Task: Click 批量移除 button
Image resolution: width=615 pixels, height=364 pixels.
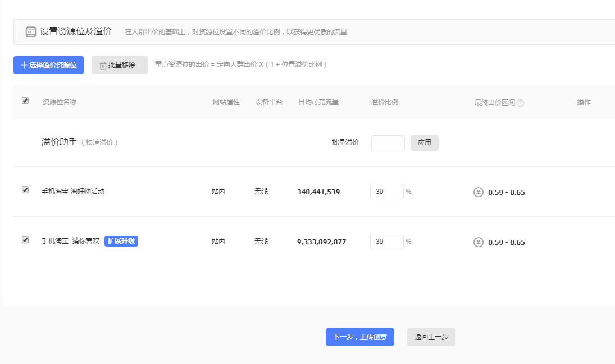Action: coord(120,65)
